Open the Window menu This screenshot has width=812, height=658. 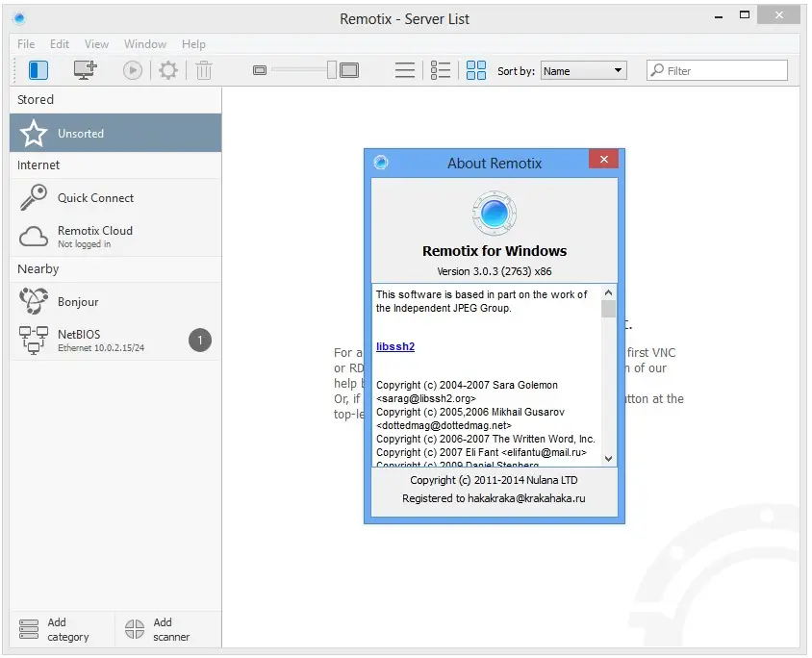pyautogui.click(x=145, y=44)
